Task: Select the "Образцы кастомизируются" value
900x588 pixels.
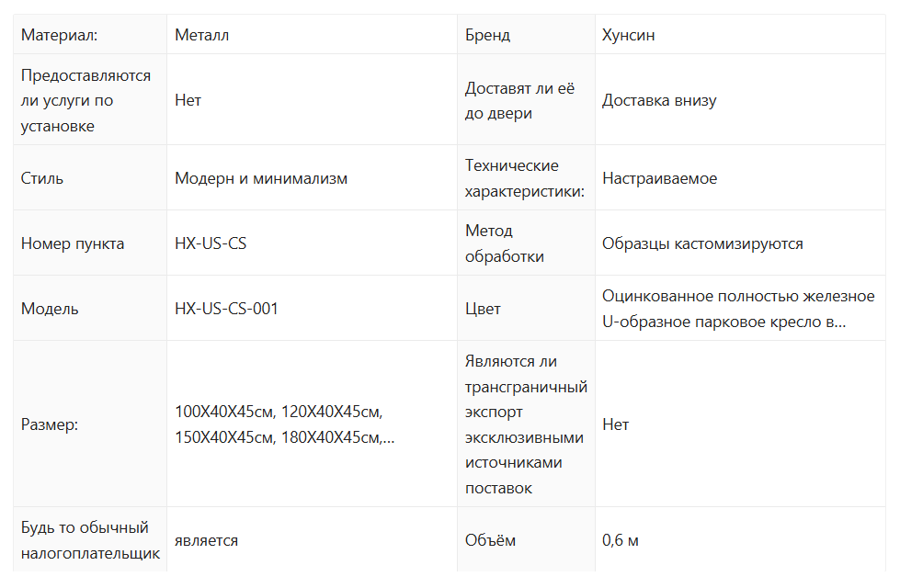Action: 702,243
